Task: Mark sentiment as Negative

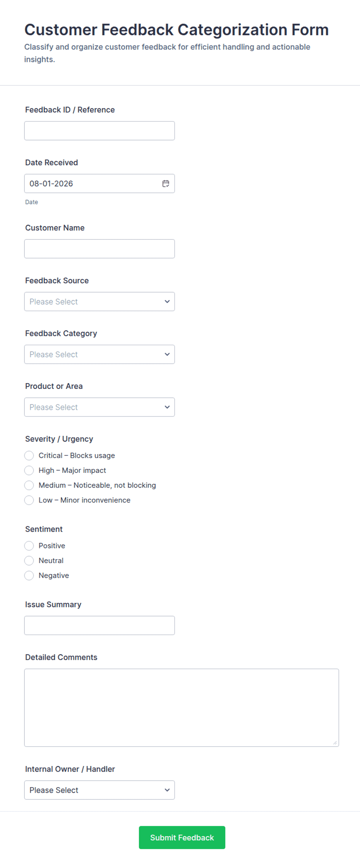Action: pyautogui.click(x=29, y=575)
